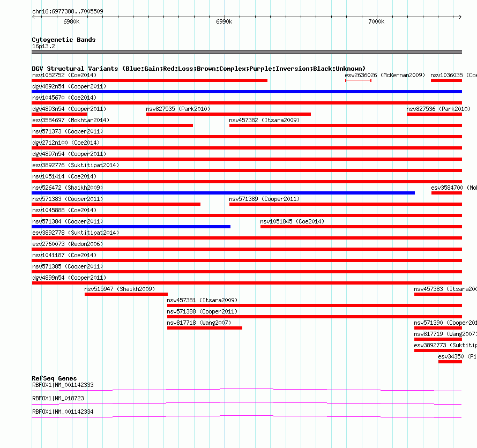Screen dimensions: 477x448
Task: Select the nsv1051845 (Coe2014) label
Action: [292, 221]
